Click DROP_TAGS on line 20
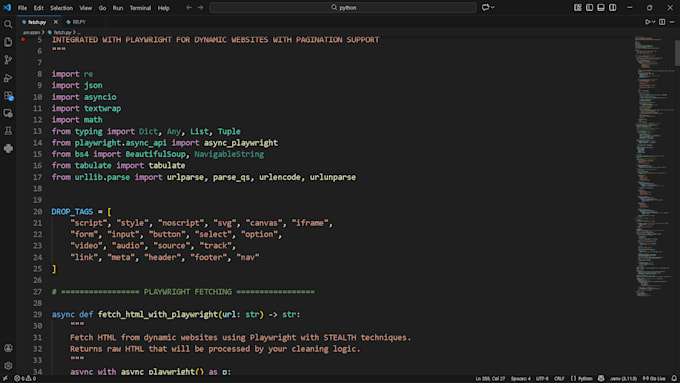 point(72,212)
